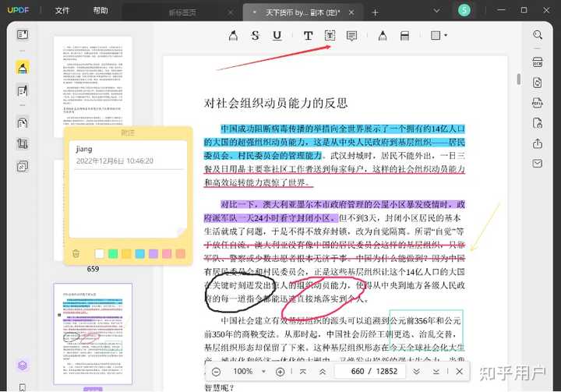The width and height of the screenshot is (561, 392).
Task: Select the top page thumbnail
Action: click(93, 87)
